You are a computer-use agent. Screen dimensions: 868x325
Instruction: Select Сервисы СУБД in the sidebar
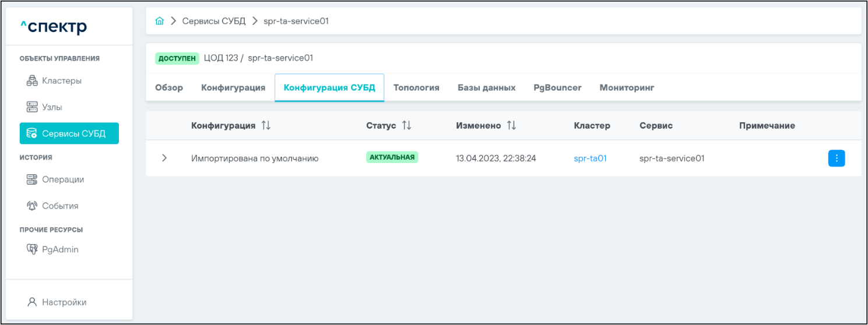pos(69,133)
